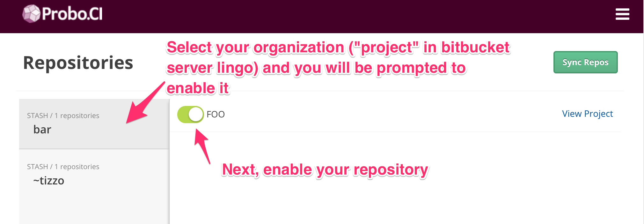The height and width of the screenshot is (224, 644).
Task: Click the 'enable it' annotation line
Action: point(198,88)
